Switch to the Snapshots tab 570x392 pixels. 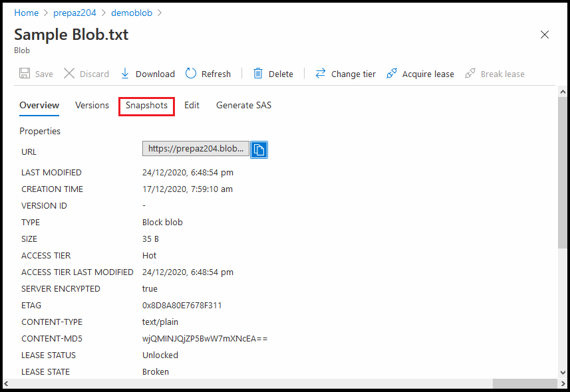click(x=146, y=106)
